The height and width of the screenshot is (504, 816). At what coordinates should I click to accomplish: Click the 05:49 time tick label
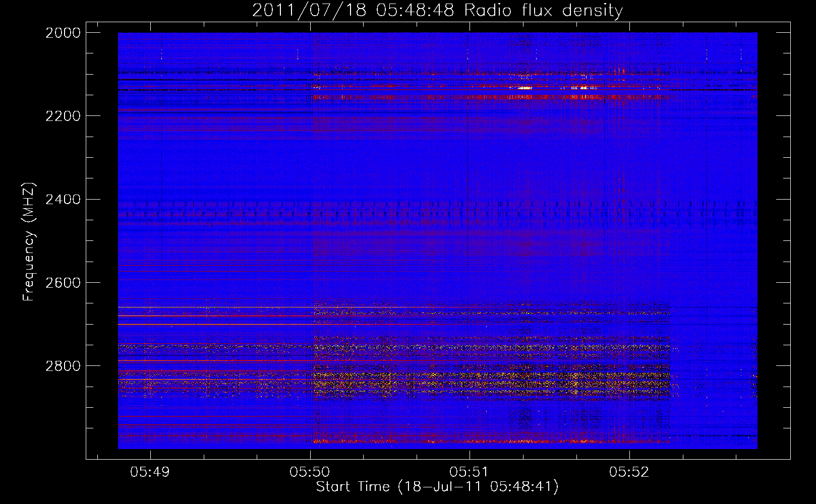click(x=150, y=472)
